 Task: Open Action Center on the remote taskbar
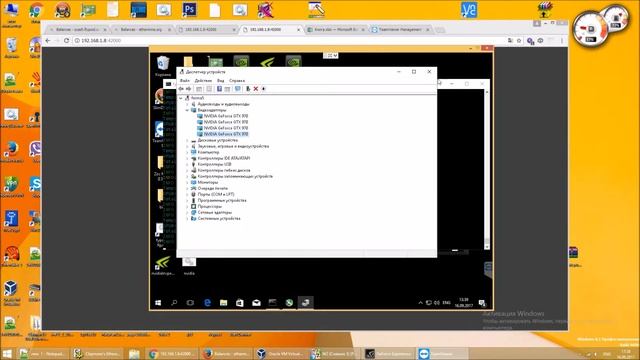pos(482,303)
